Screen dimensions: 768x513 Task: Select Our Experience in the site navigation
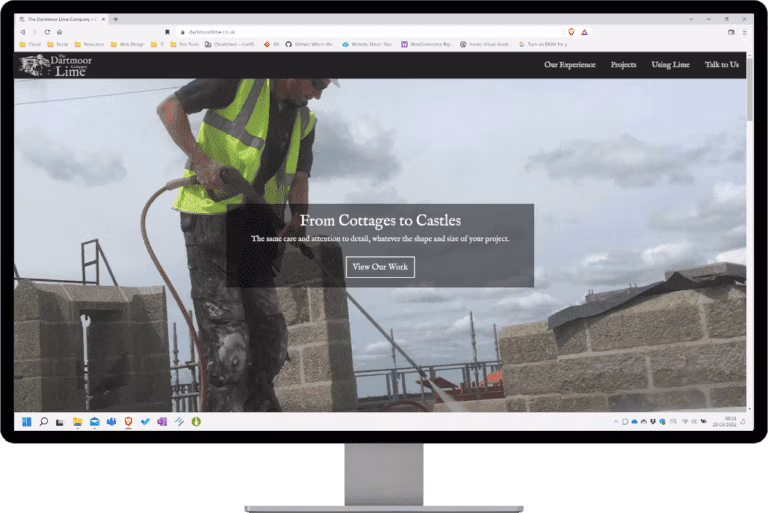pos(570,65)
